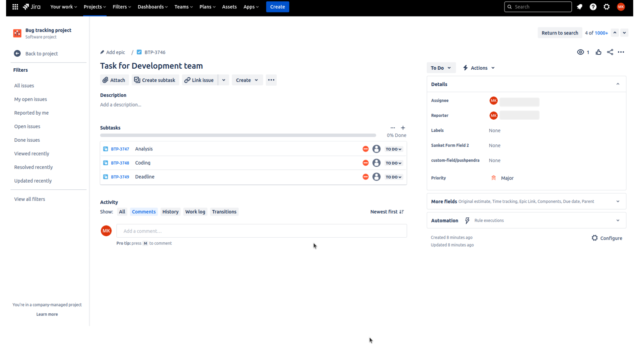Open the help question mark icon
Viewport: 644px width, 354px height.
pyautogui.click(x=593, y=7)
